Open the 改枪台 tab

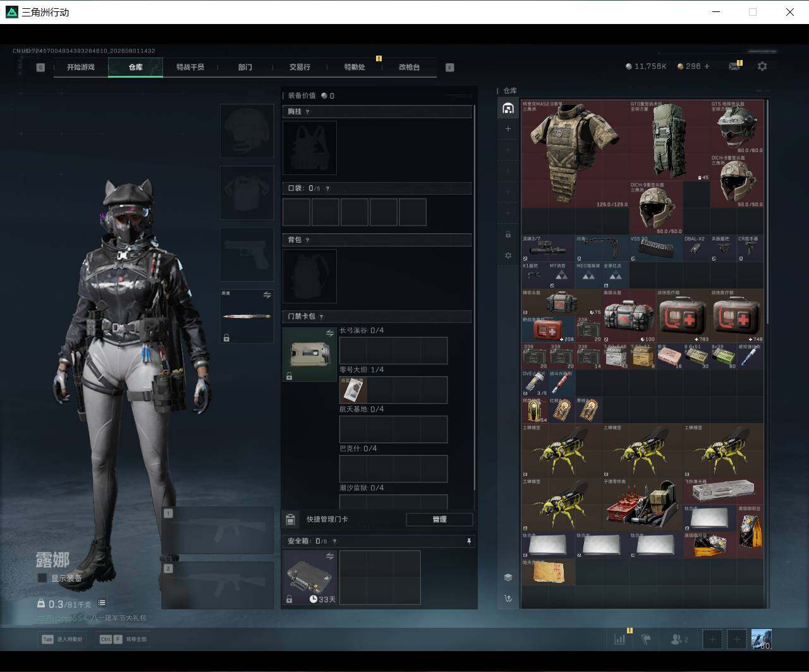click(409, 67)
